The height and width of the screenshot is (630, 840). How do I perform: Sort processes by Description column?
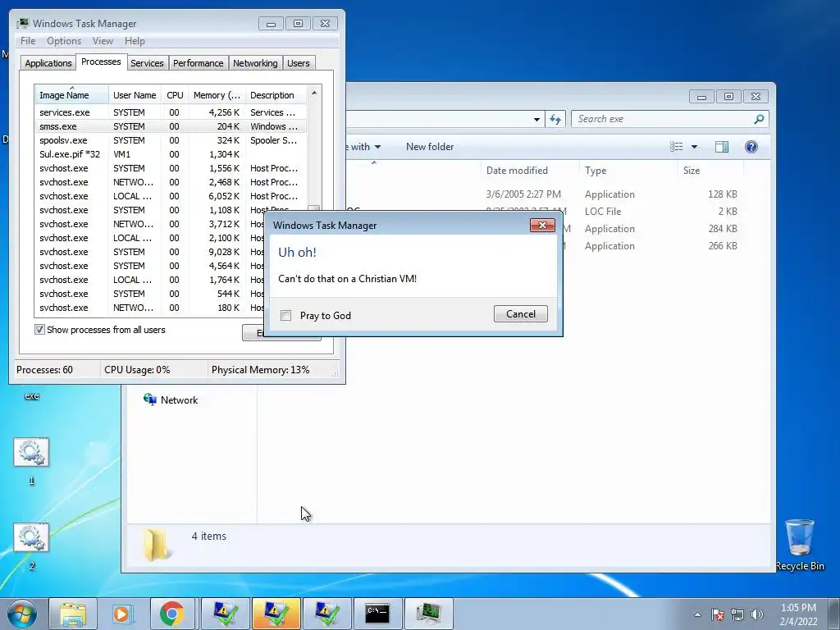click(x=276, y=95)
